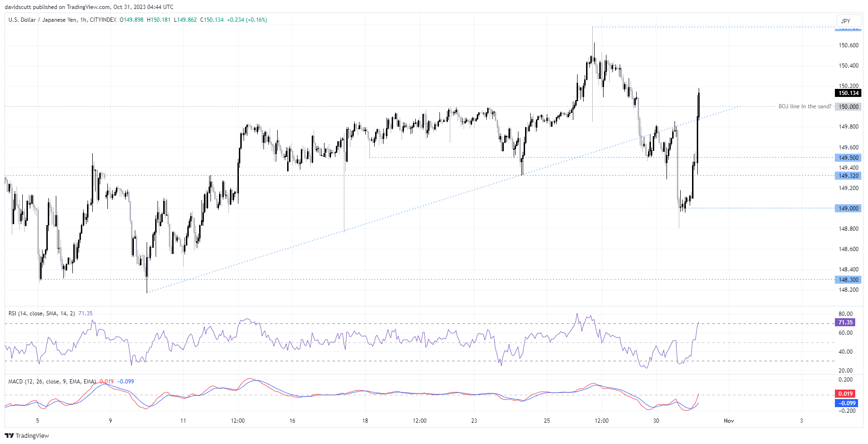Click the 9 date label on the time axis

[110, 421]
